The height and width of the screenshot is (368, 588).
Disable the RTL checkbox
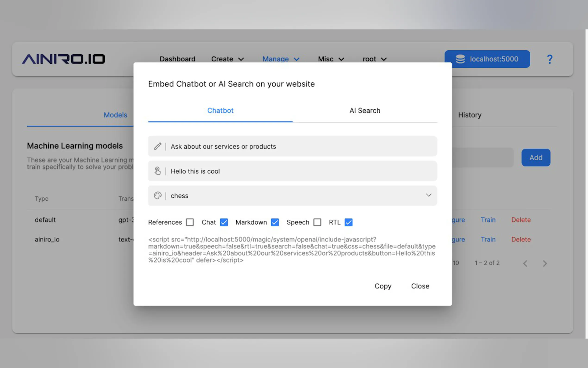(x=348, y=222)
